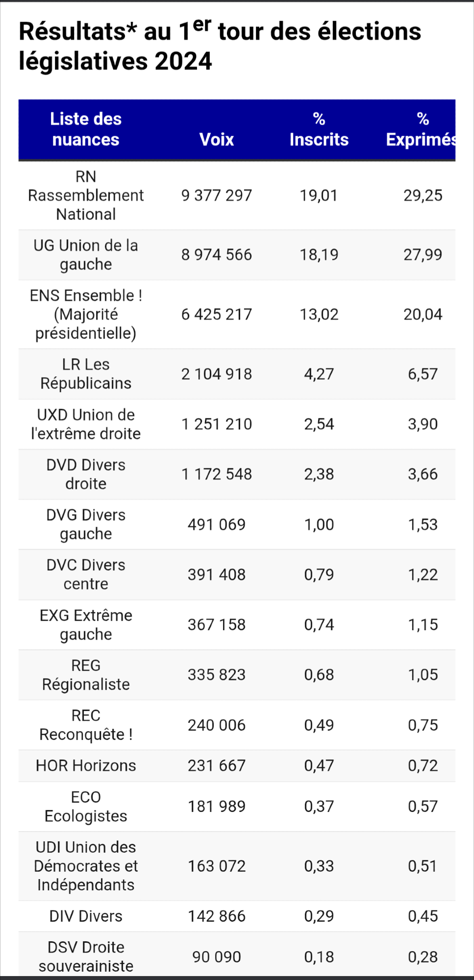Viewport: 474px width, 980px height.
Task: Click the "% Inscrits" column header
Action: [x=319, y=129]
